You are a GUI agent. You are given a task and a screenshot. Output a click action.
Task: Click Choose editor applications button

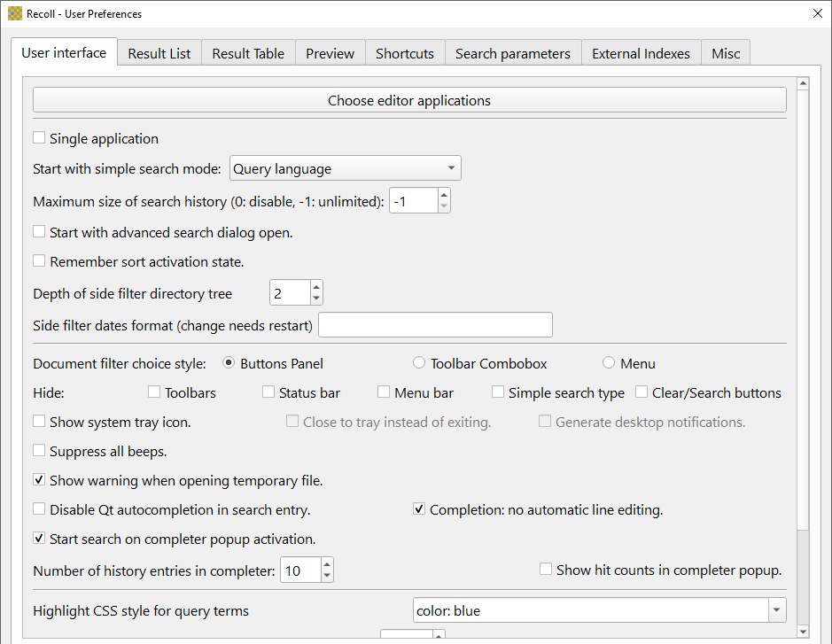point(409,100)
